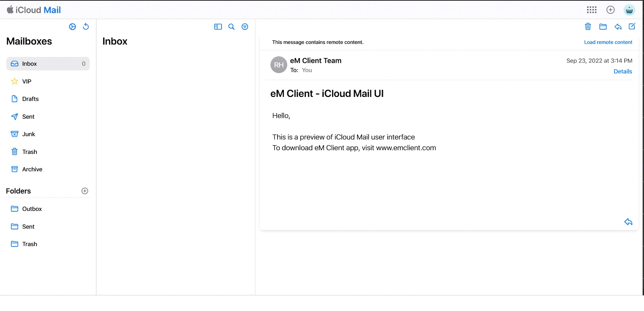The image size is (644, 311).
Task: Open the Trash mailbox under Mailboxes
Action: 48,152
